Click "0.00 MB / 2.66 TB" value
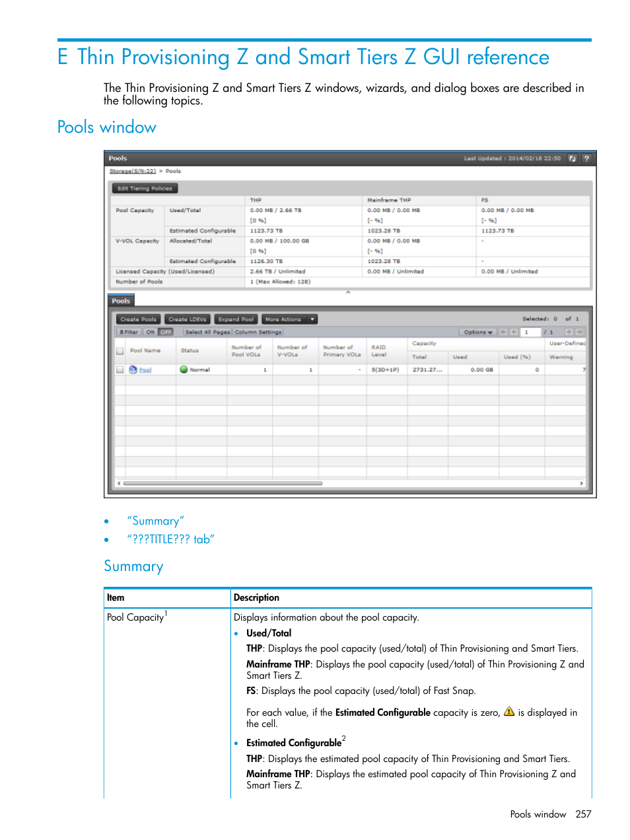The width and height of the screenshot is (630, 840). coord(275,210)
